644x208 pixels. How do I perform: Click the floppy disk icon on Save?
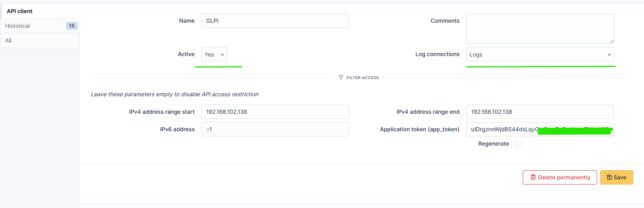(x=609, y=177)
